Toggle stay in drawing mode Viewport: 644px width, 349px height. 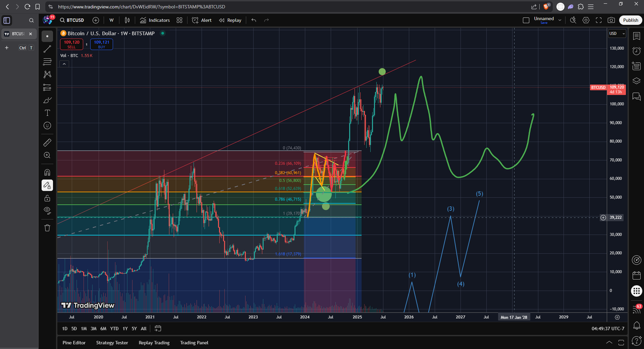47,185
